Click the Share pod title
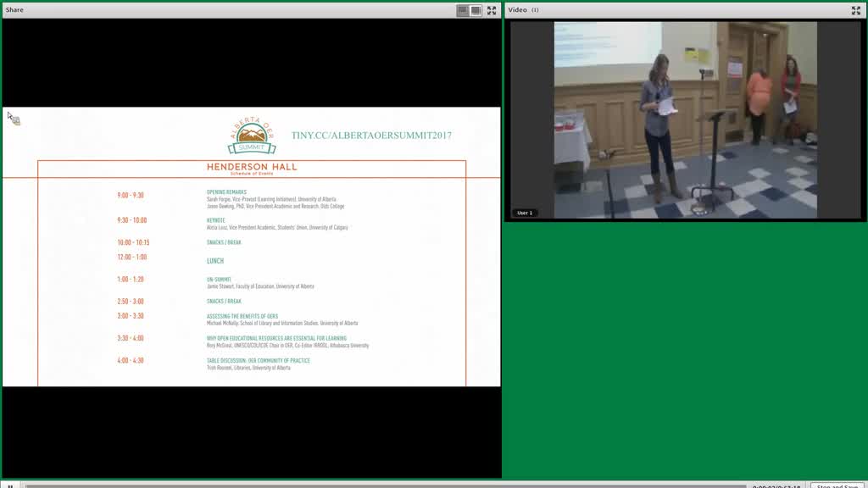This screenshot has height=488, width=868. point(14,10)
